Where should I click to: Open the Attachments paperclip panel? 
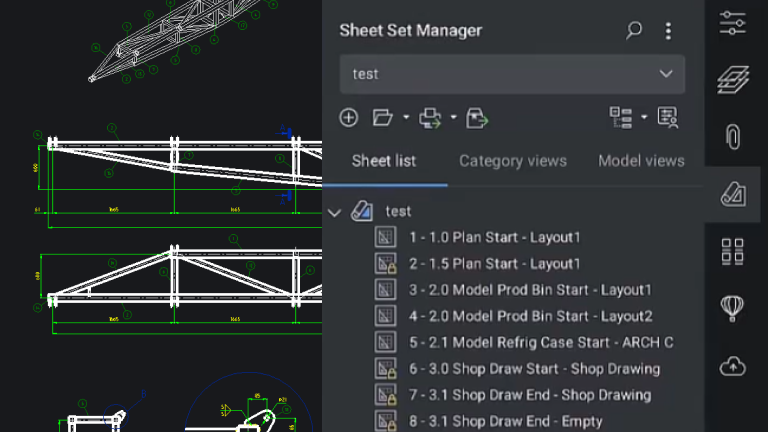point(733,137)
